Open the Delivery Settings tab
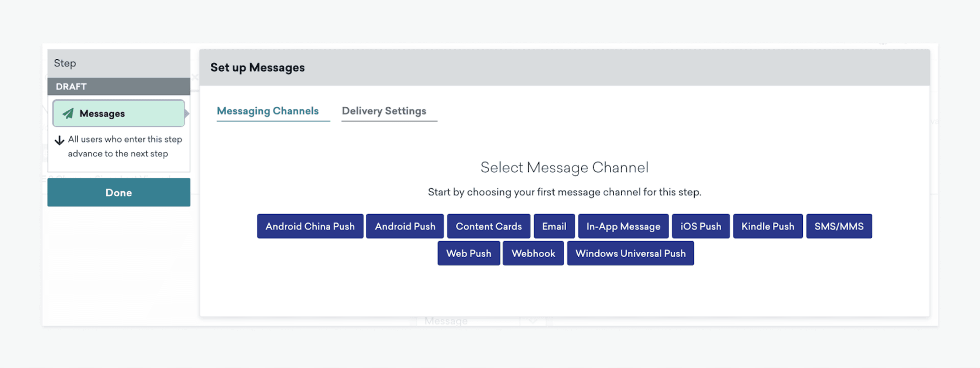 coord(384,111)
